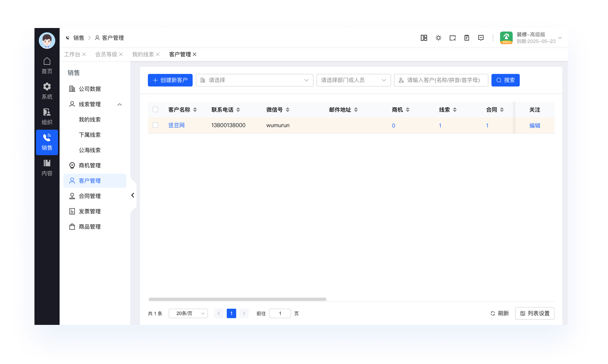Click the 编辑 link for 竖豆网

(535, 126)
